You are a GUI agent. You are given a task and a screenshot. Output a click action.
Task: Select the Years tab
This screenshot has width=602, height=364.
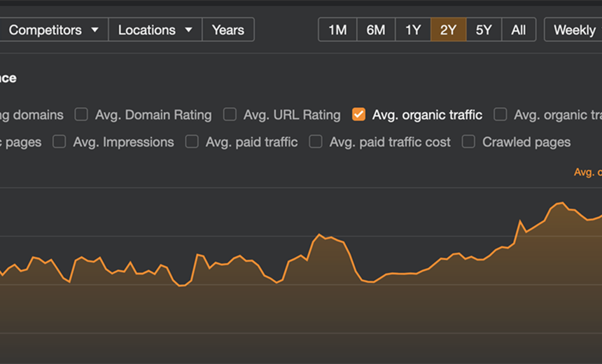pos(228,29)
